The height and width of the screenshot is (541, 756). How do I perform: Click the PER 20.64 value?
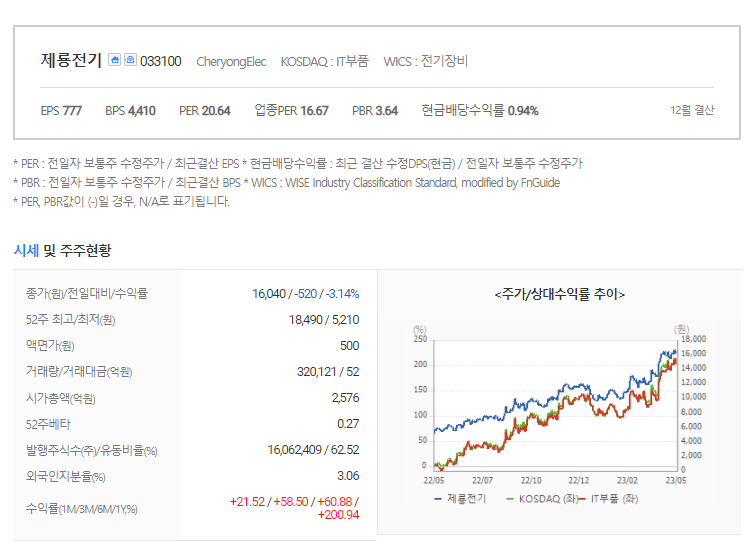click(204, 111)
